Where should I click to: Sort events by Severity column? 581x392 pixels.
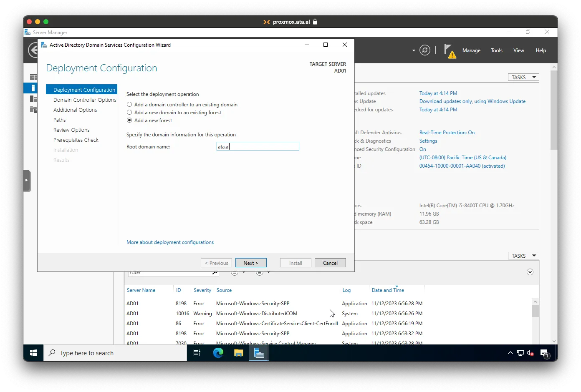202,290
